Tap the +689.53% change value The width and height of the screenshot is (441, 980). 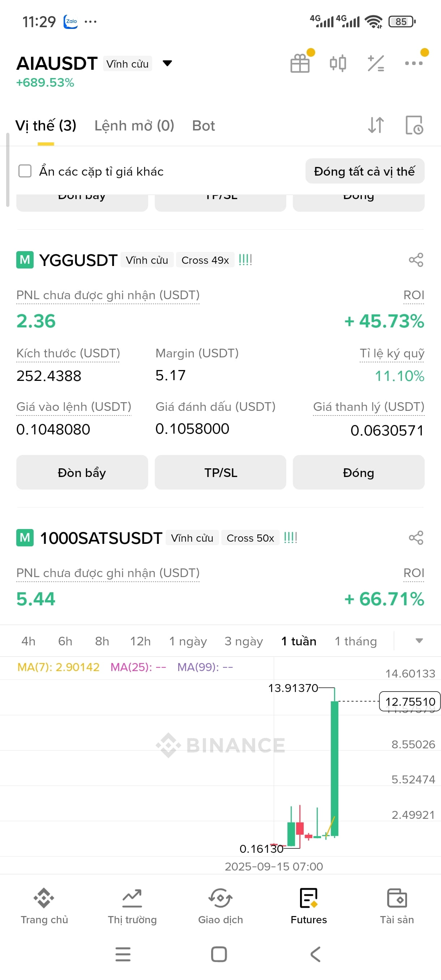(45, 82)
